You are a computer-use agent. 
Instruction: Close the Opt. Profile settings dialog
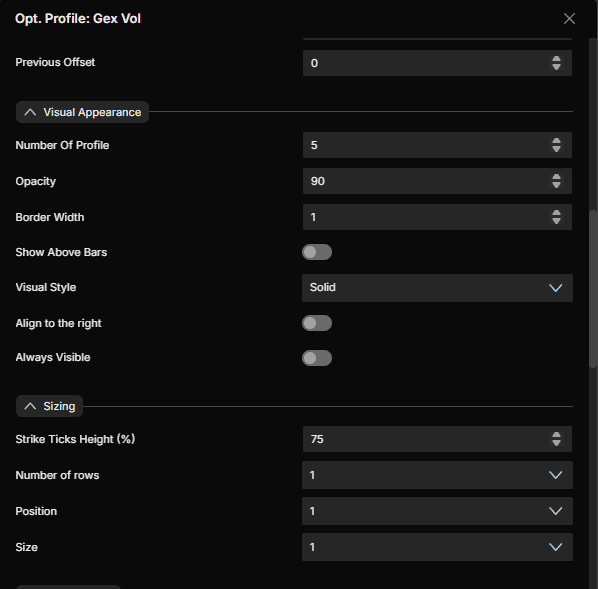point(569,19)
